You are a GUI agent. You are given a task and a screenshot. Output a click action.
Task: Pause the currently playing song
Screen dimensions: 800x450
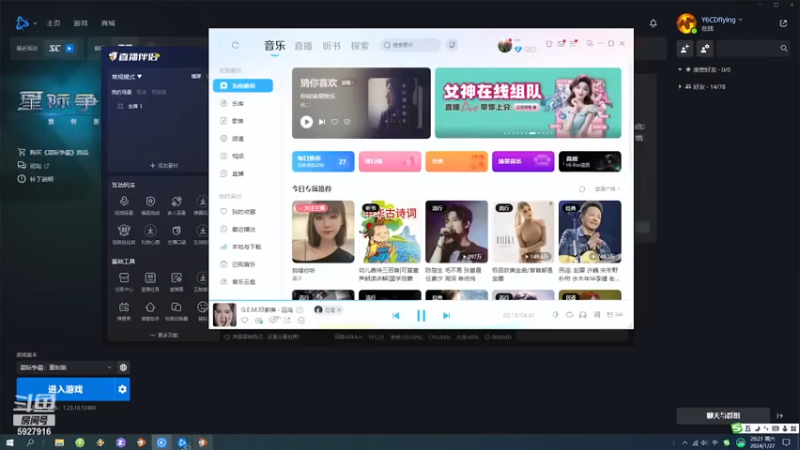(x=421, y=316)
